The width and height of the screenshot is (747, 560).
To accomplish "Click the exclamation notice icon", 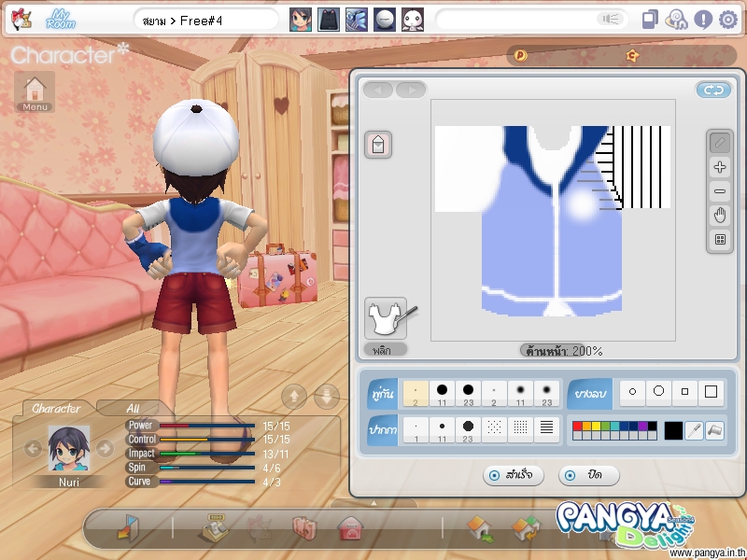I will click(703, 20).
